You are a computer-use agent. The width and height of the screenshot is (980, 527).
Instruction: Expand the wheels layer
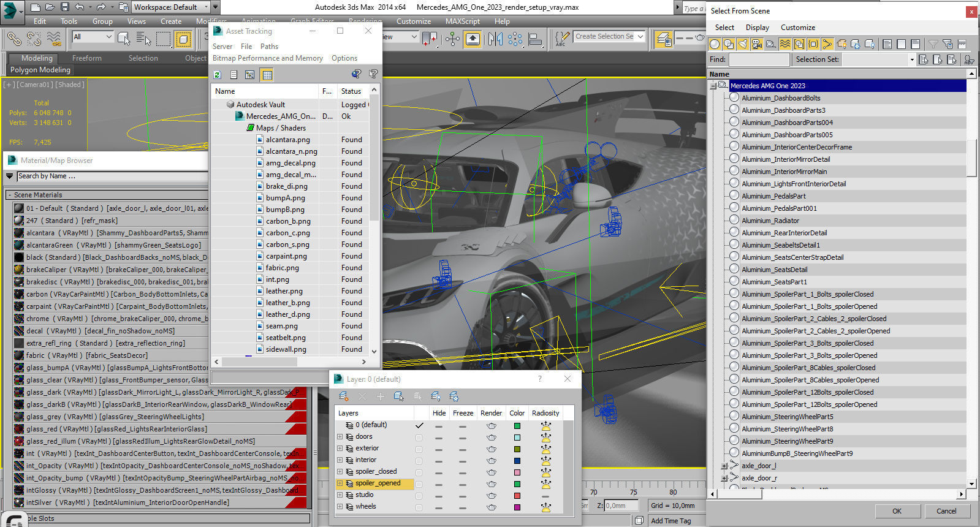(x=340, y=507)
